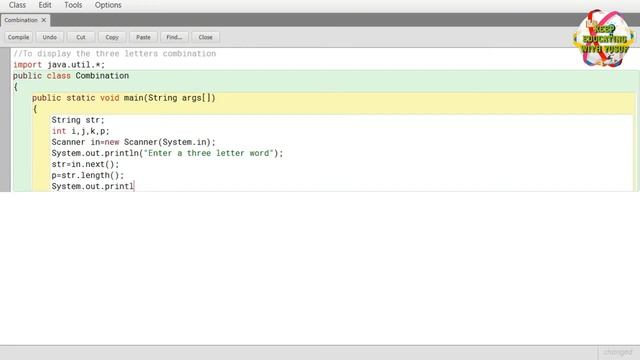Click the "Enter a three letter word" println line
Image resolution: width=640 pixels, height=360 pixels.
click(x=167, y=153)
